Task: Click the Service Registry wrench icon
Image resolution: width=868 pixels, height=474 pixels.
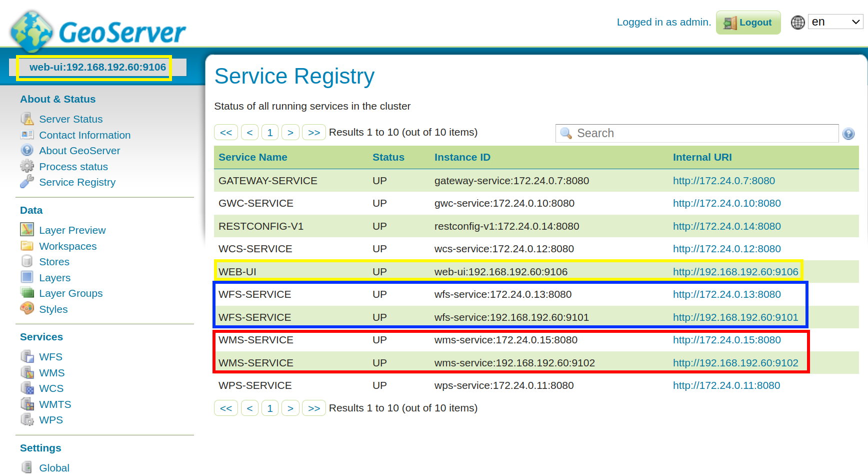Action: pos(27,182)
